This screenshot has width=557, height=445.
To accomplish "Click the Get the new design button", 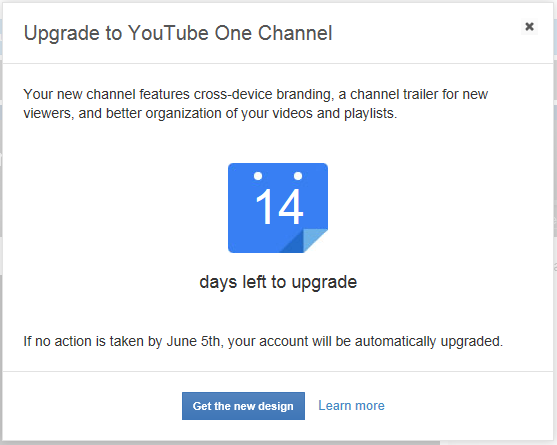I will 243,406.
